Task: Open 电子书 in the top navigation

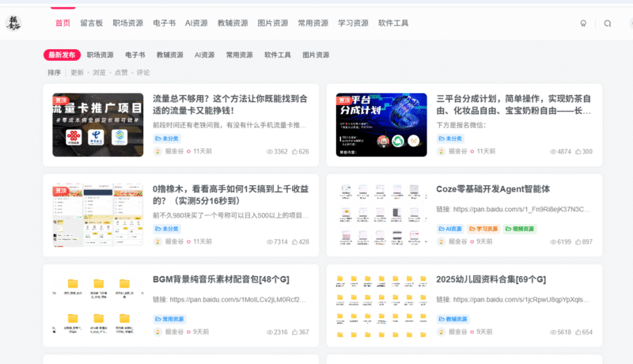Action: coord(164,23)
